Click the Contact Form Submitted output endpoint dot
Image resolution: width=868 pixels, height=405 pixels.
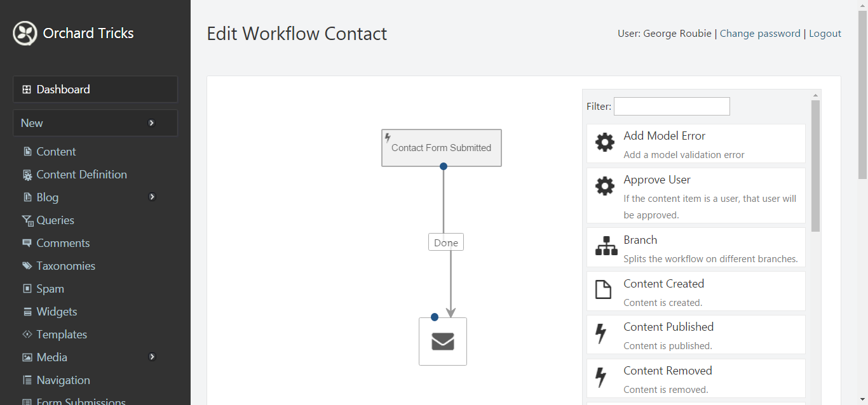[x=444, y=166]
